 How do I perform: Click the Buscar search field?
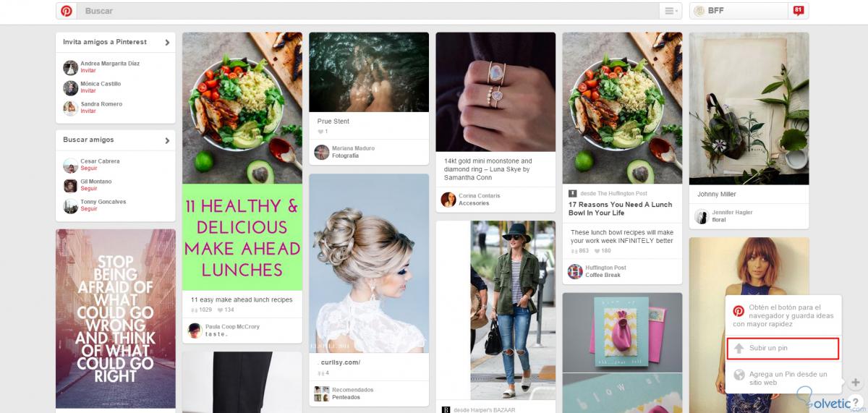click(368, 11)
